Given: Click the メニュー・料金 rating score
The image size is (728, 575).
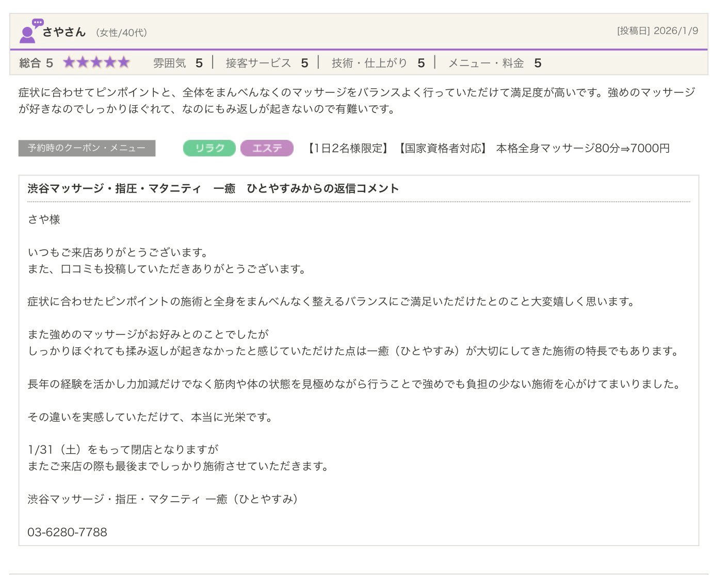Looking at the screenshot, I should (x=538, y=63).
